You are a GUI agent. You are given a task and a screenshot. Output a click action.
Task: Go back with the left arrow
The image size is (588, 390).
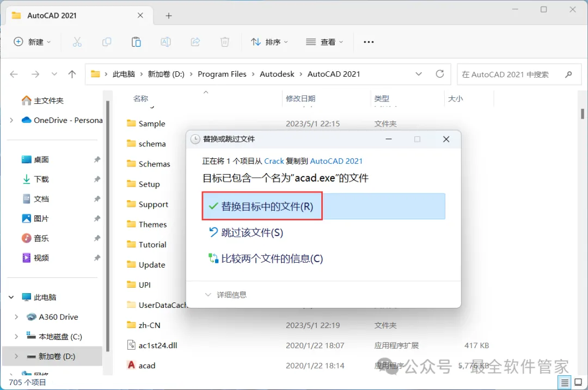14,74
